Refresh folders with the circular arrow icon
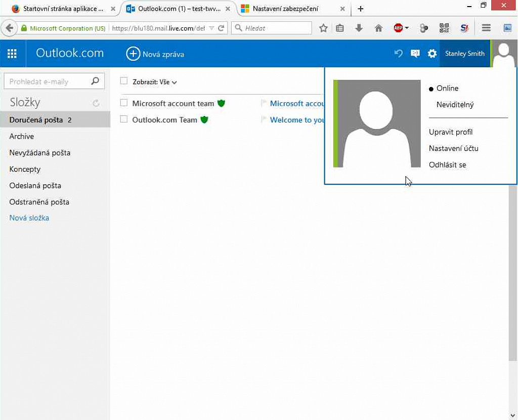 click(x=96, y=103)
